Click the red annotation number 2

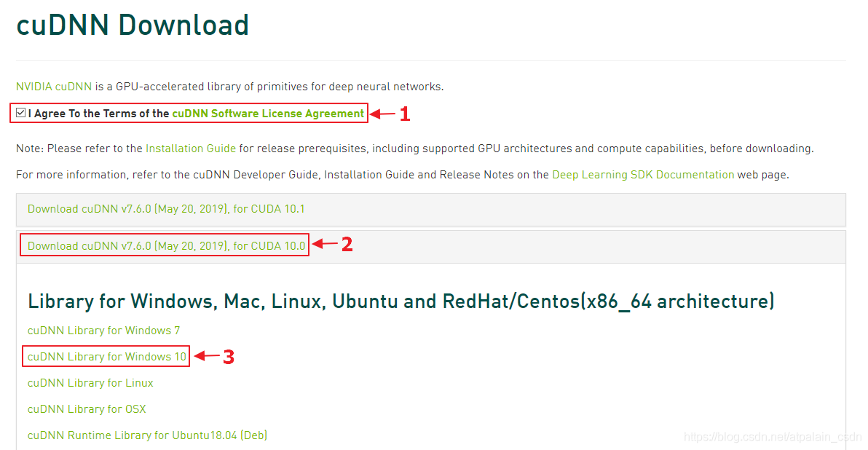[347, 244]
